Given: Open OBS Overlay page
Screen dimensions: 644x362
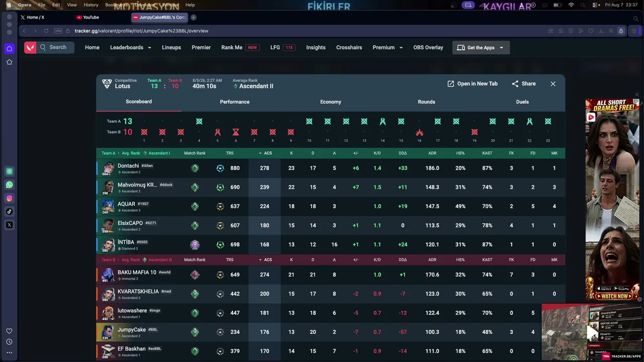Looking at the screenshot, I should (428, 47).
